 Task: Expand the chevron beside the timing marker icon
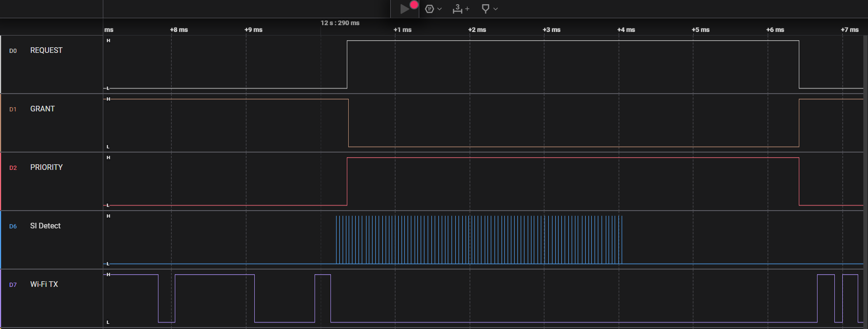(x=495, y=9)
